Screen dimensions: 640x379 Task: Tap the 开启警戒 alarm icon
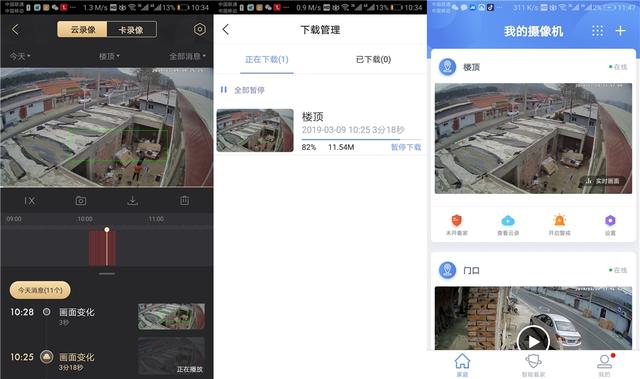(559, 220)
